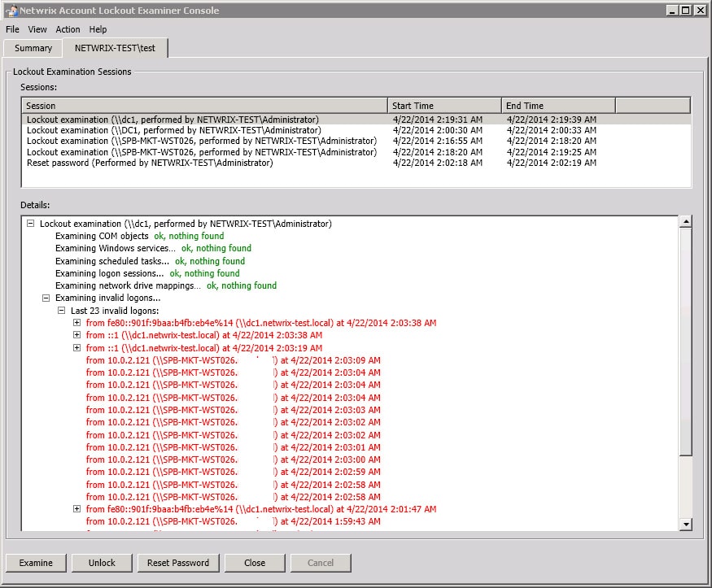This screenshot has height=588, width=712.
Task: Collapse the Last 23 invalid logons node
Action: click(62, 311)
